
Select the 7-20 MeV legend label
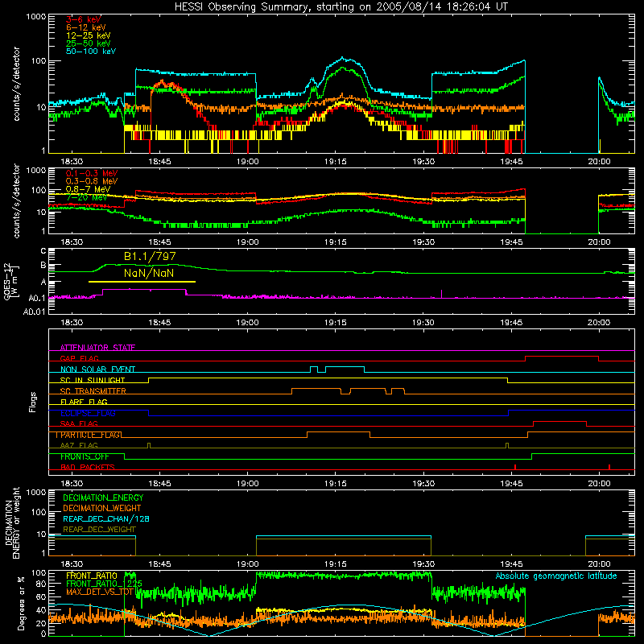86,197
